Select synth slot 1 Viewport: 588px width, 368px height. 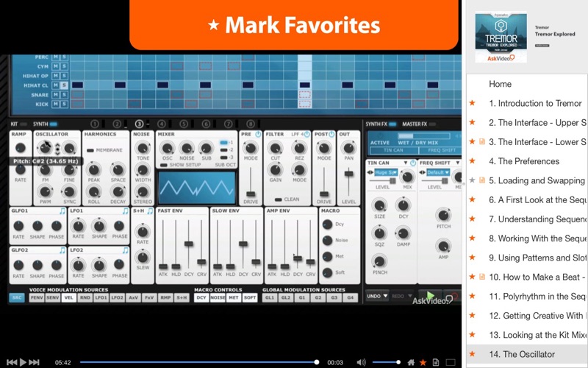95,124
